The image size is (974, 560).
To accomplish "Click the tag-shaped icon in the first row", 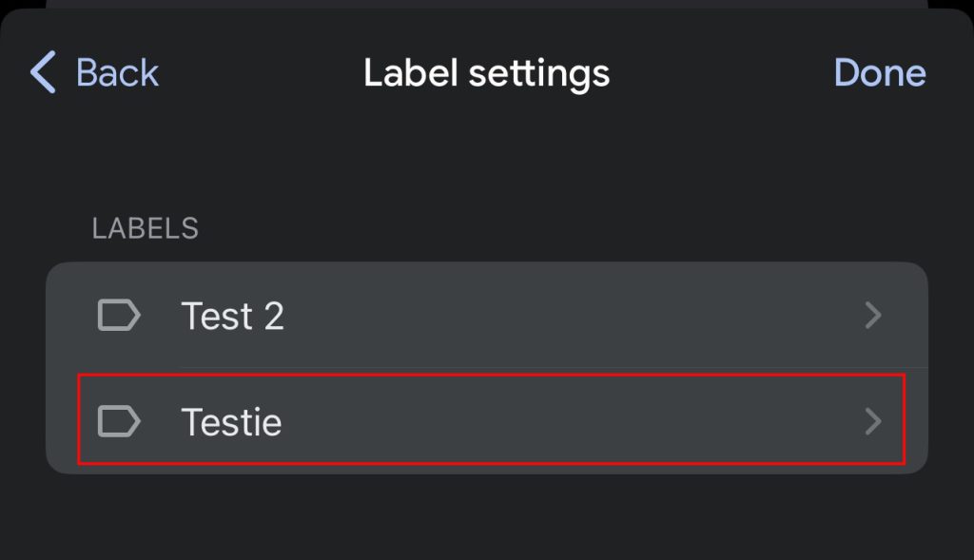I will pos(118,315).
